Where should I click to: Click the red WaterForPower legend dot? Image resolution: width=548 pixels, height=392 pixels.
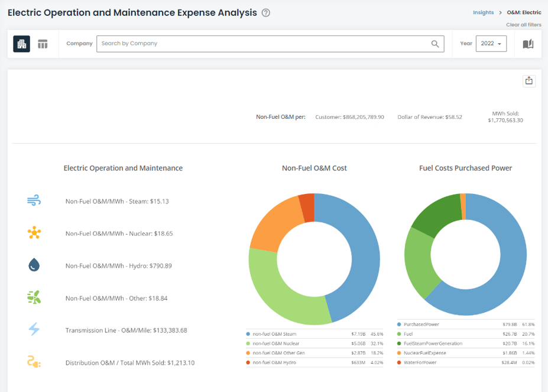tap(399, 362)
